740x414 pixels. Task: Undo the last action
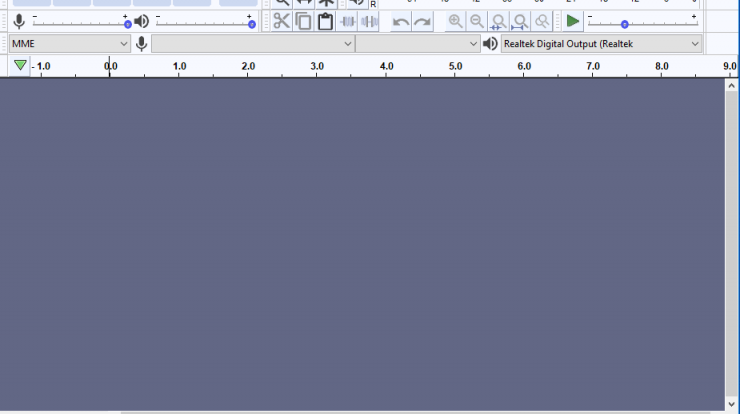coord(401,22)
